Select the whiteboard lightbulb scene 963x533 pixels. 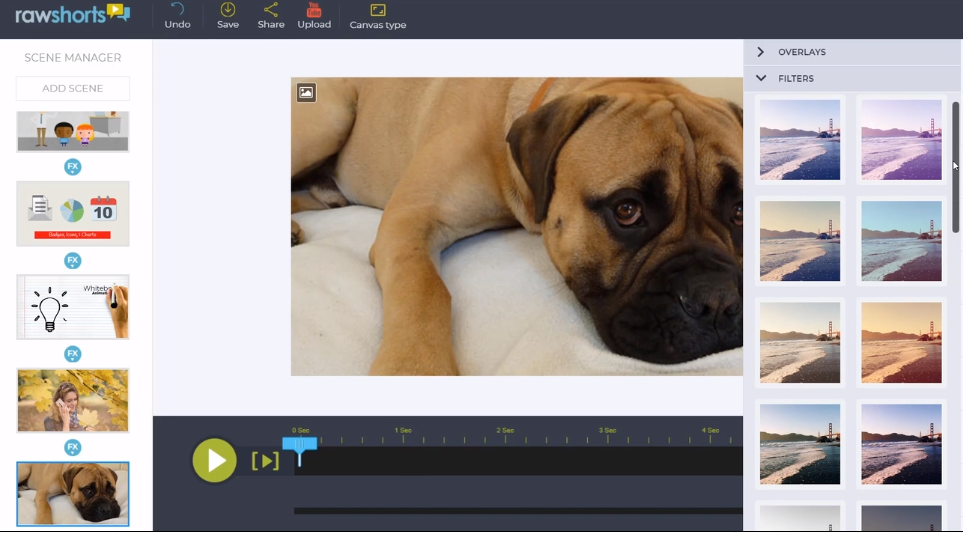pyautogui.click(x=72, y=307)
